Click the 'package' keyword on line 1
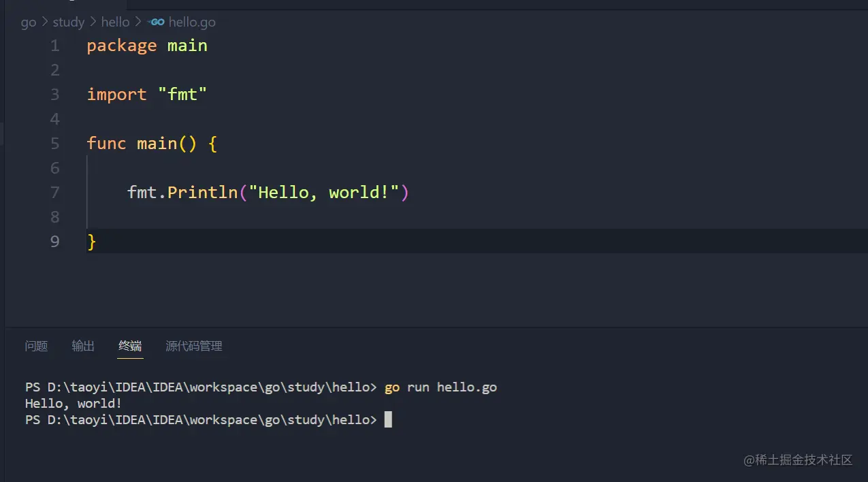The height and width of the screenshot is (482, 868). (122, 46)
